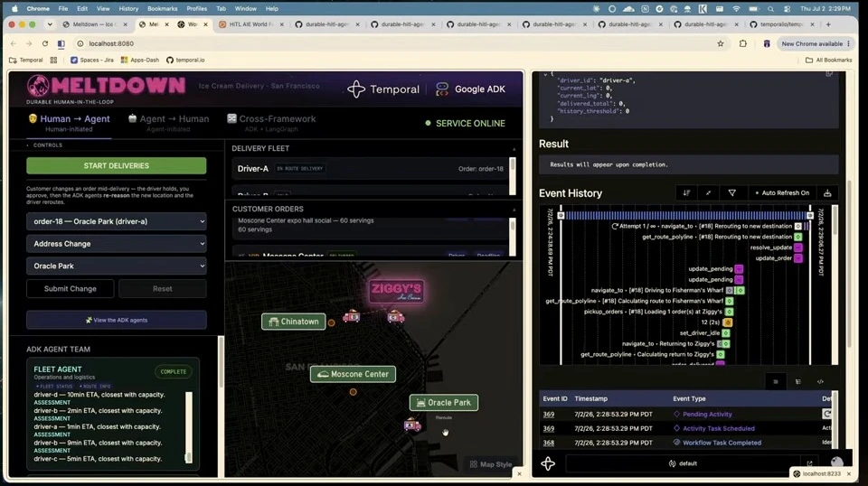Viewport: 868px width, 486px height.
Task: Open the default namespace selector
Action: [x=682, y=463]
